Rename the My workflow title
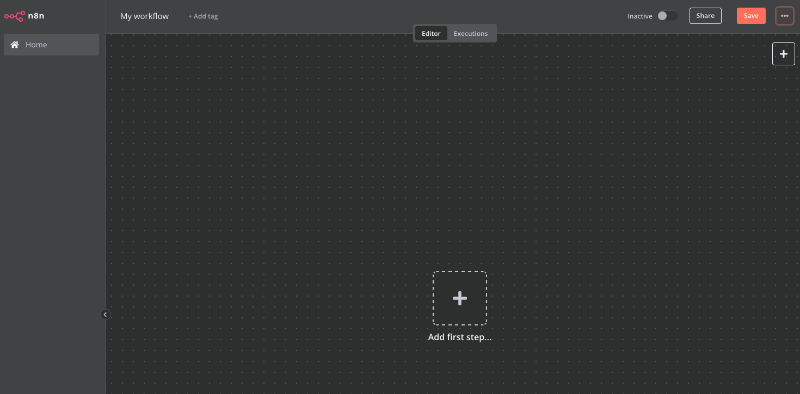Viewport: 800px width, 394px height. (144, 16)
